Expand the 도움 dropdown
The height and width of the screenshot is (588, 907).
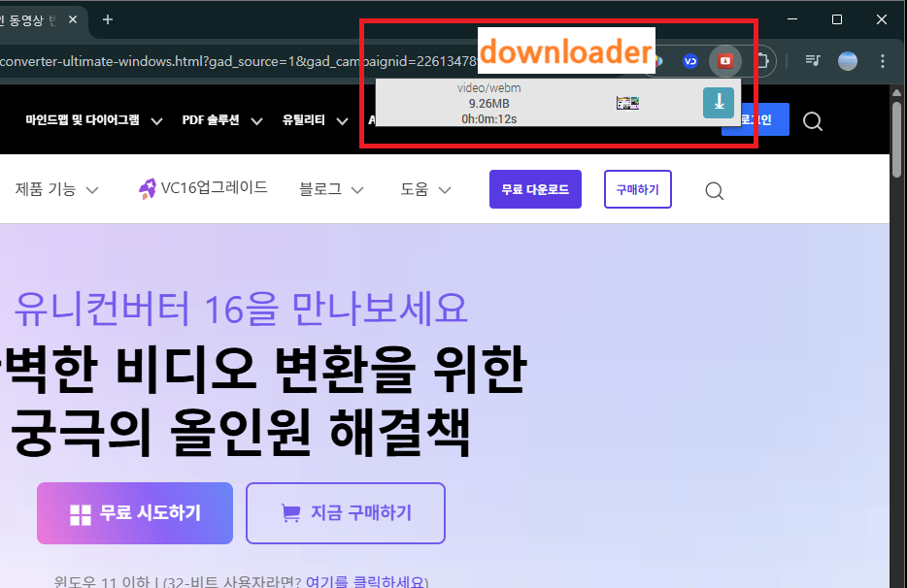click(x=425, y=189)
